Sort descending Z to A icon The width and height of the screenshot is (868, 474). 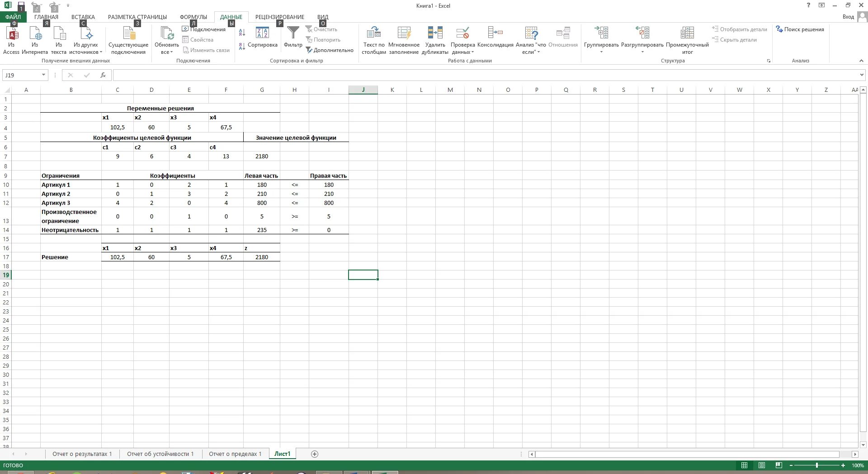(x=242, y=46)
